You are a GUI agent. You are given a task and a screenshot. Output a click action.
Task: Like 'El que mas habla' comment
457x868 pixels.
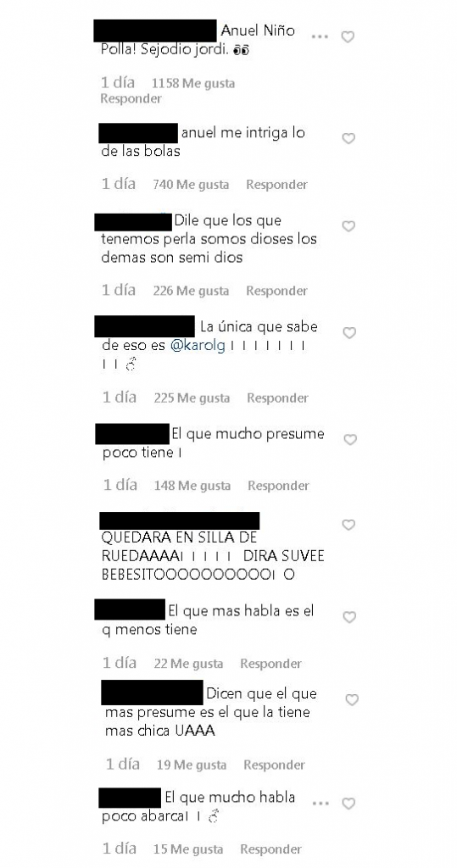[x=349, y=617]
